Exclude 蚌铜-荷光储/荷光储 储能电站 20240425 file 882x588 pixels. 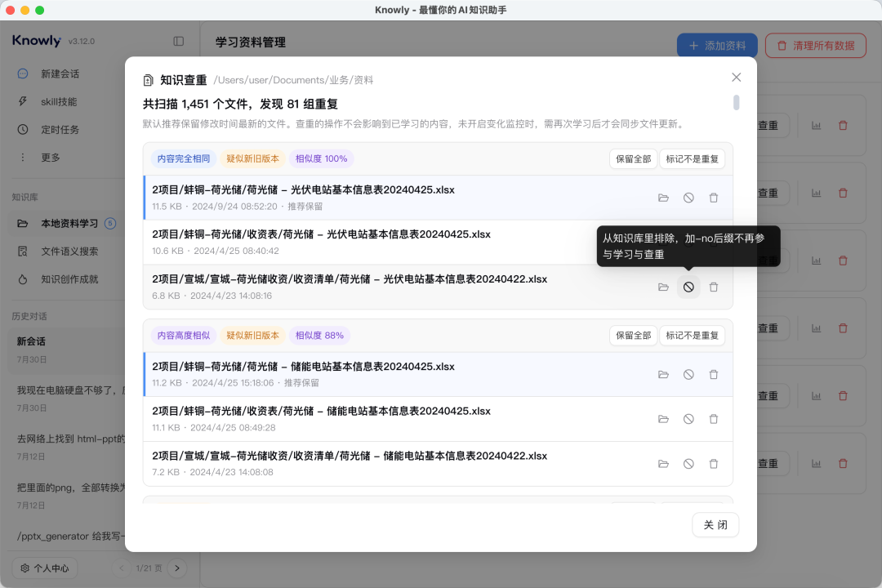click(688, 375)
